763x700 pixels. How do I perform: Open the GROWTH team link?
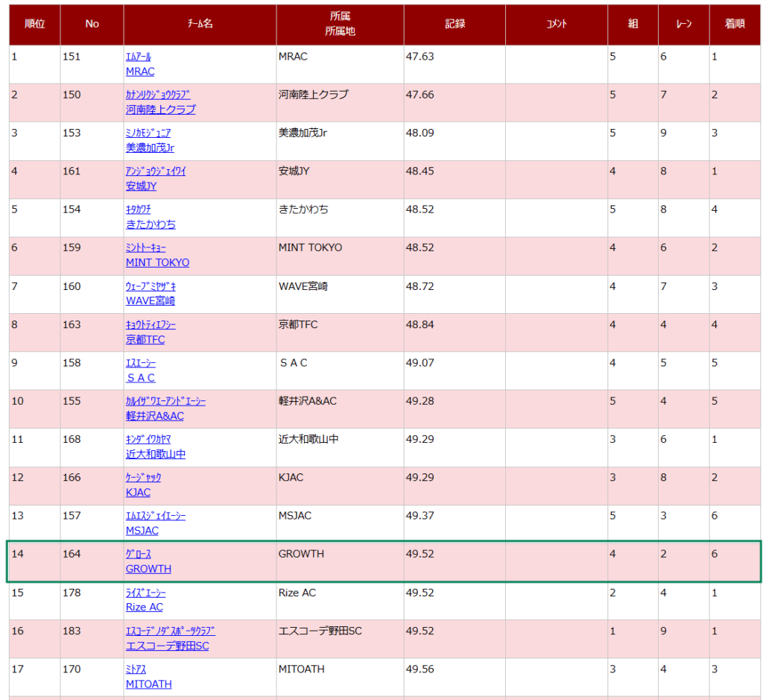coord(148,569)
